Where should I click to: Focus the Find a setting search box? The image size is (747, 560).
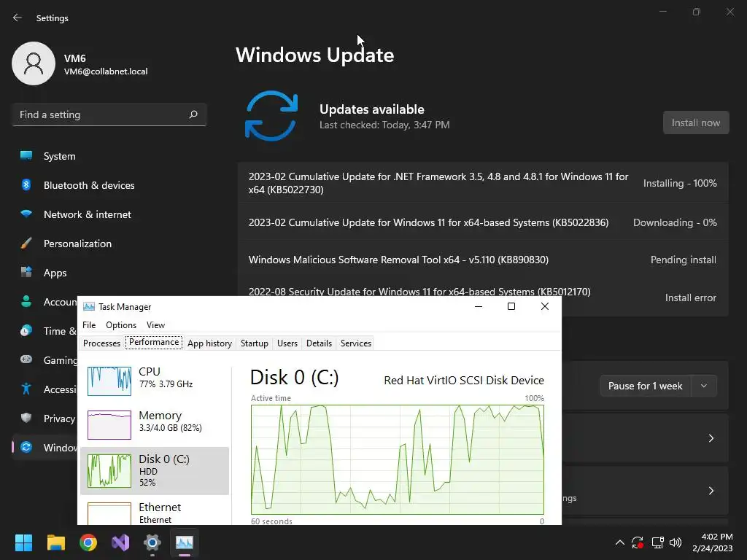109,114
